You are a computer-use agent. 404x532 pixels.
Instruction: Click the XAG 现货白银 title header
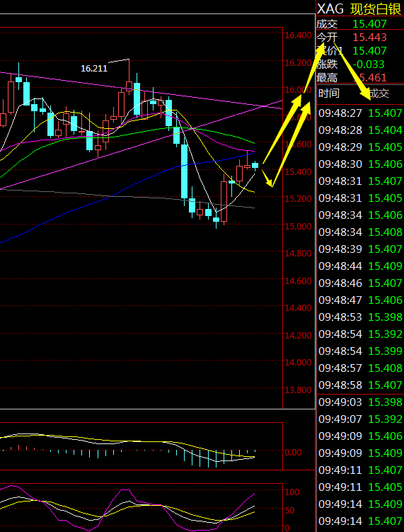[360, 8]
